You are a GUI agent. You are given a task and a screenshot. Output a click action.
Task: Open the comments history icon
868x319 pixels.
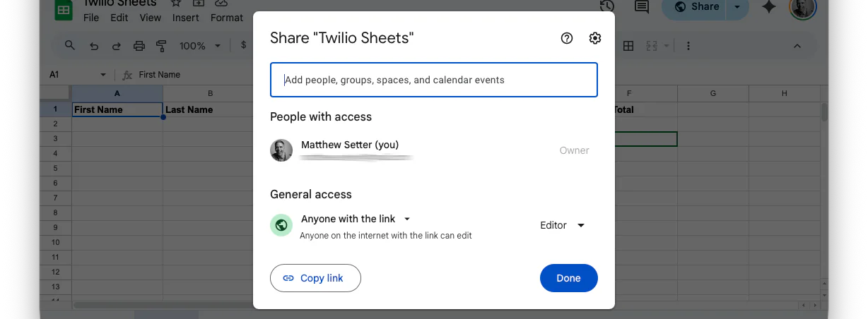point(642,7)
